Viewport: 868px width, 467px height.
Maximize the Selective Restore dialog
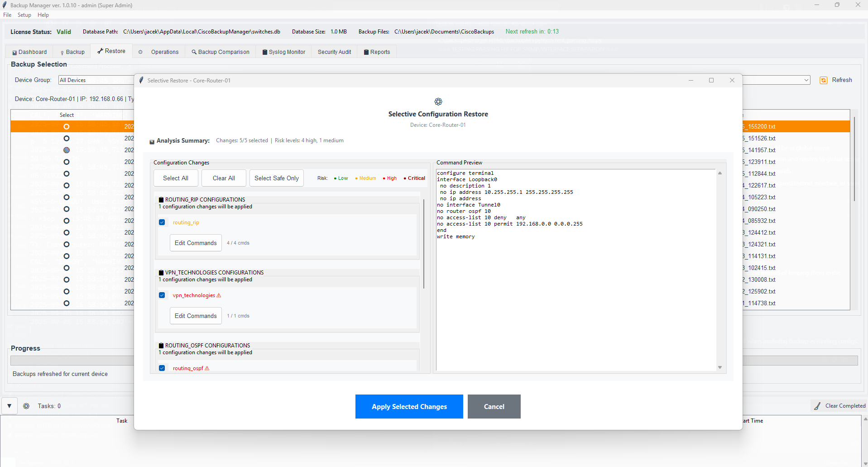coord(711,80)
